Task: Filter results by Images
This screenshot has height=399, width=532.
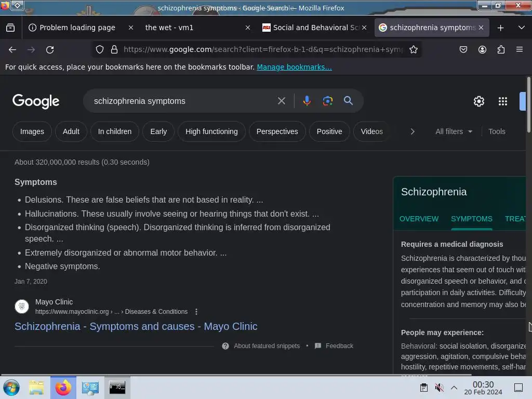Action: (x=32, y=131)
